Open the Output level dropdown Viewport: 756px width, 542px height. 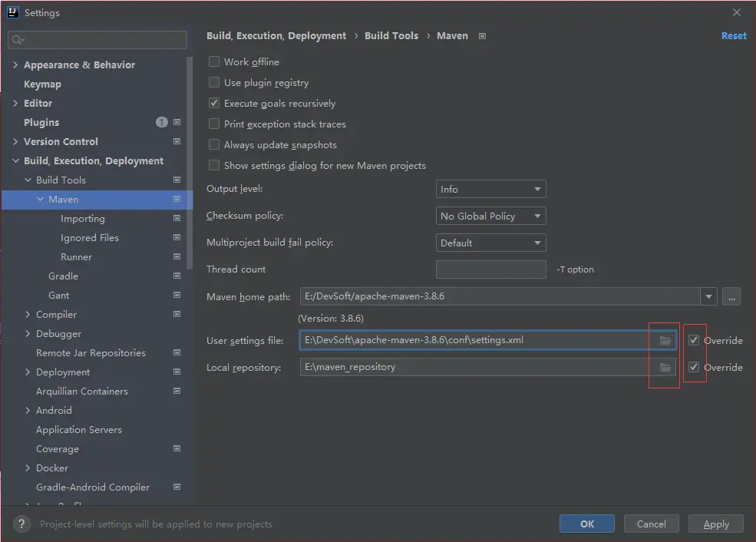point(491,190)
